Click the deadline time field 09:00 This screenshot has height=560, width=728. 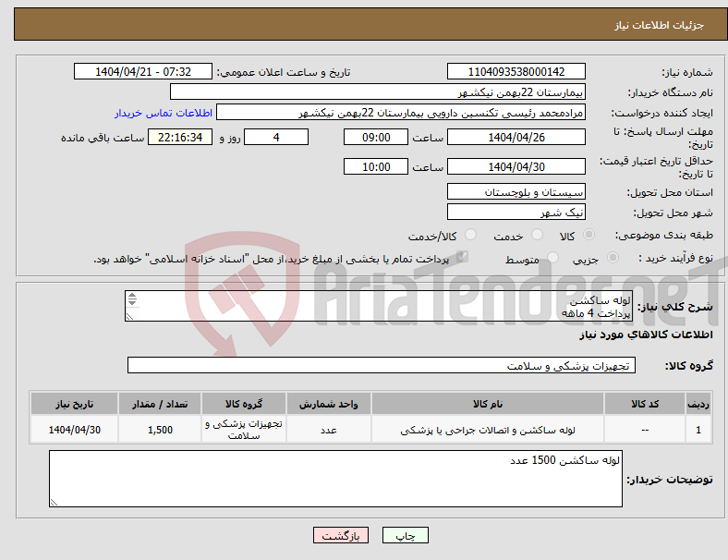point(376,137)
